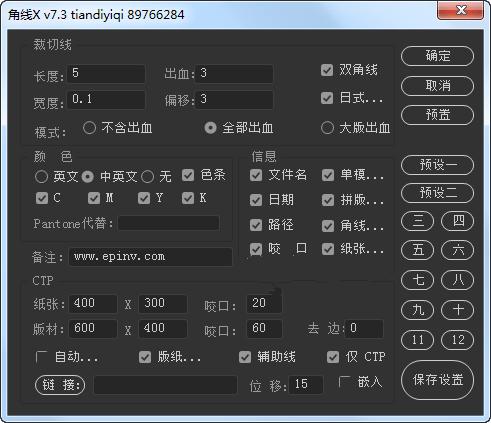Toggle the 拼版 info checkbox

pyautogui.click(x=328, y=200)
